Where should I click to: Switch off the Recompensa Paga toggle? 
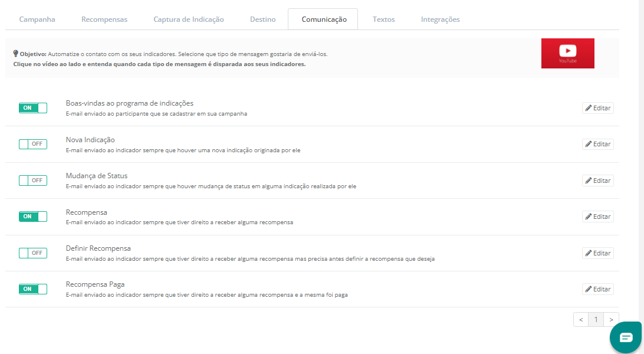tap(33, 289)
